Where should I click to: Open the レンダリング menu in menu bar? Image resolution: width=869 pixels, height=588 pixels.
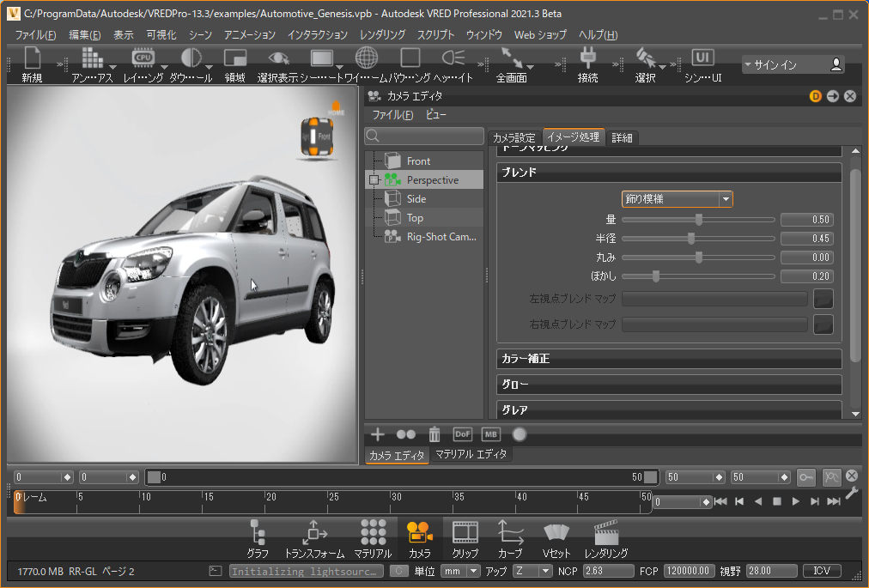pos(382,35)
